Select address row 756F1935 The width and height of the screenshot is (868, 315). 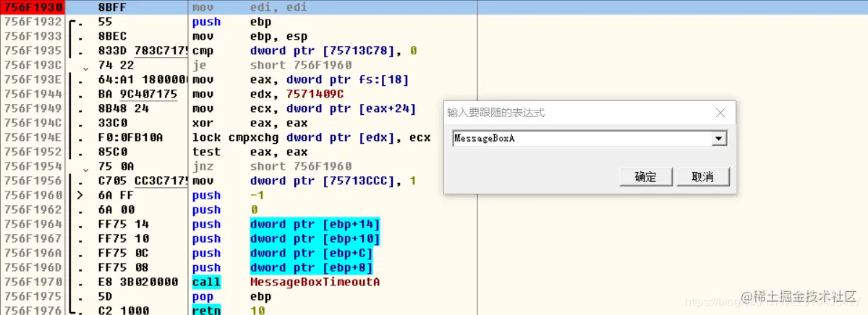33,51
